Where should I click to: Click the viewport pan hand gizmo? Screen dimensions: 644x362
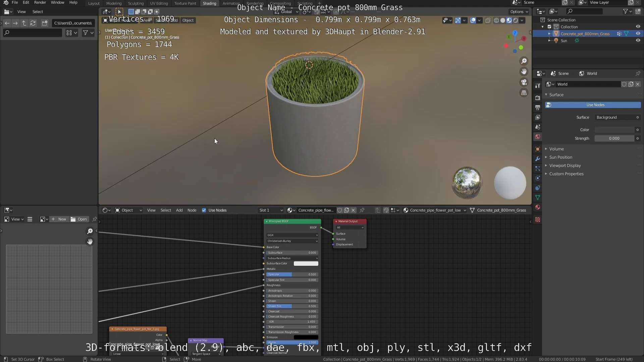(524, 71)
